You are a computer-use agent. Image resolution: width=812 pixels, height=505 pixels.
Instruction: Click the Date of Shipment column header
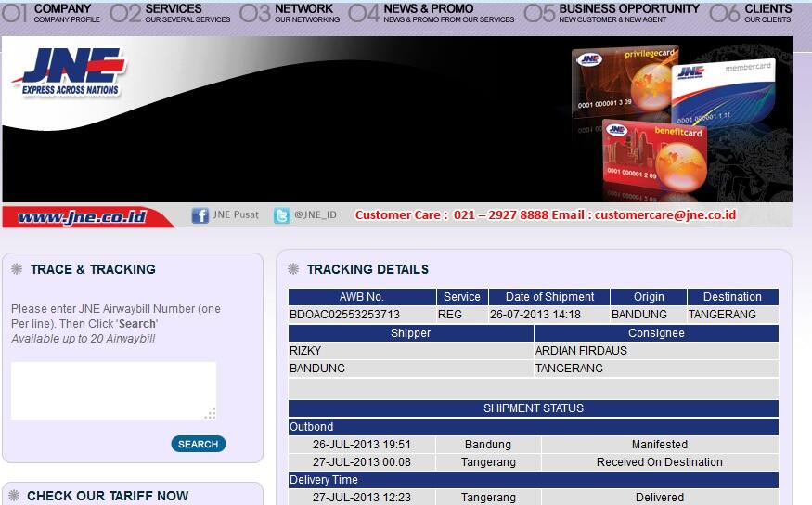point(549,297)
